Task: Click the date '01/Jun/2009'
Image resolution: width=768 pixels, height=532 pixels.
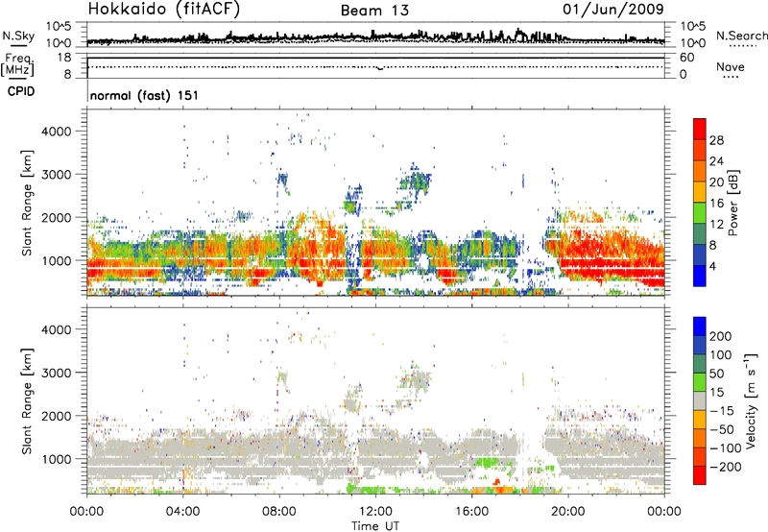Action: coord(612,9)
